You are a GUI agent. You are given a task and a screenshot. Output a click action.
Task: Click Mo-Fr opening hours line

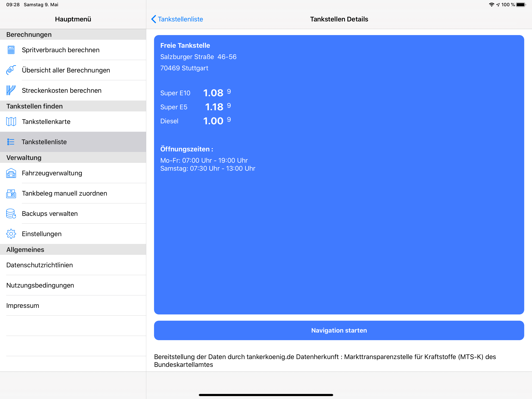(x=204, y=161)
